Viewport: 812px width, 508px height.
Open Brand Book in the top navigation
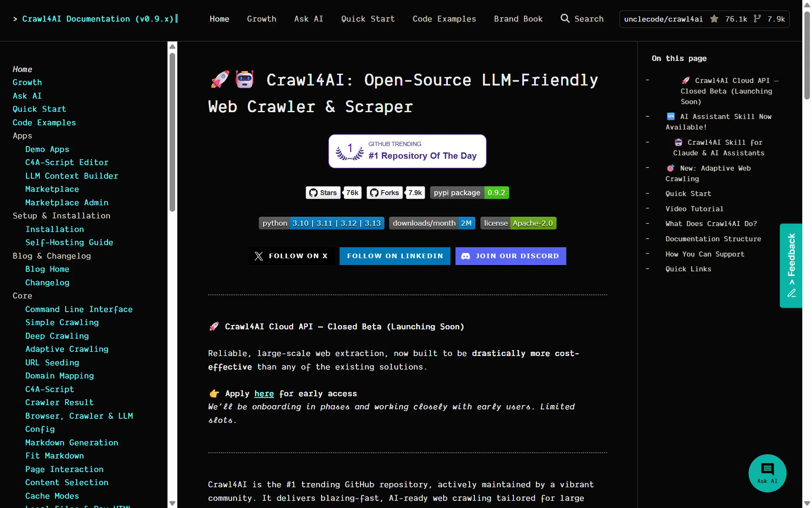click(518, 19)
